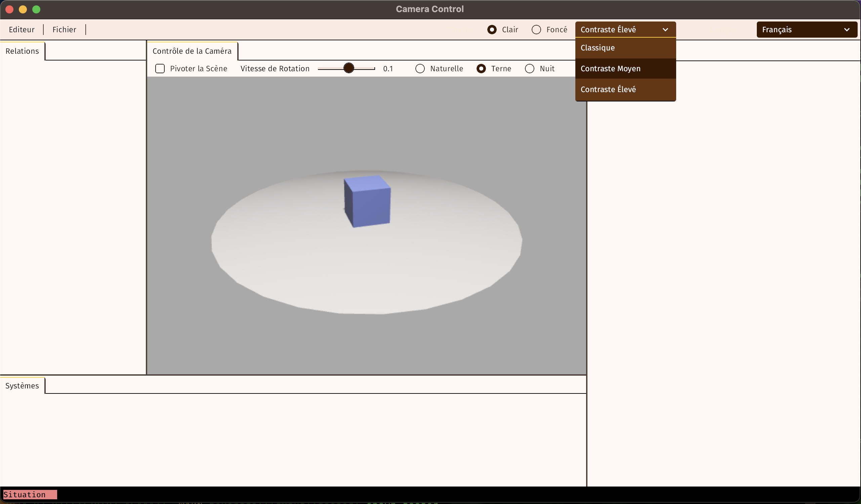Select the Naturelle lighting option
Viewport: 861px width, 504px height.
pos(420,69)
